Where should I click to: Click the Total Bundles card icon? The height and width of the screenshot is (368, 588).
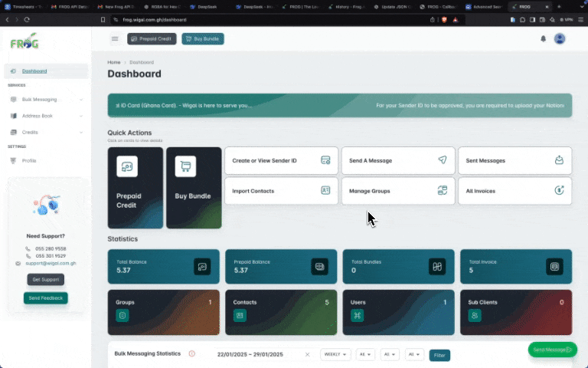coord(437,267)
